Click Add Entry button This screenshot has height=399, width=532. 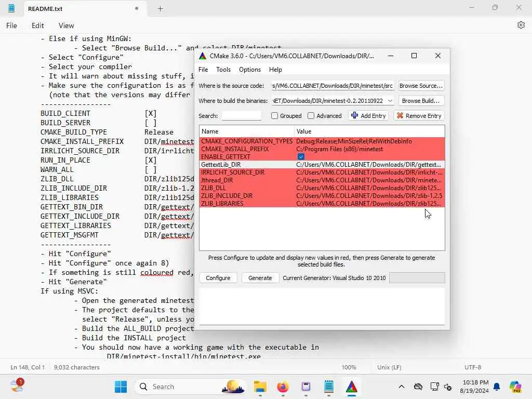(368, 116)
